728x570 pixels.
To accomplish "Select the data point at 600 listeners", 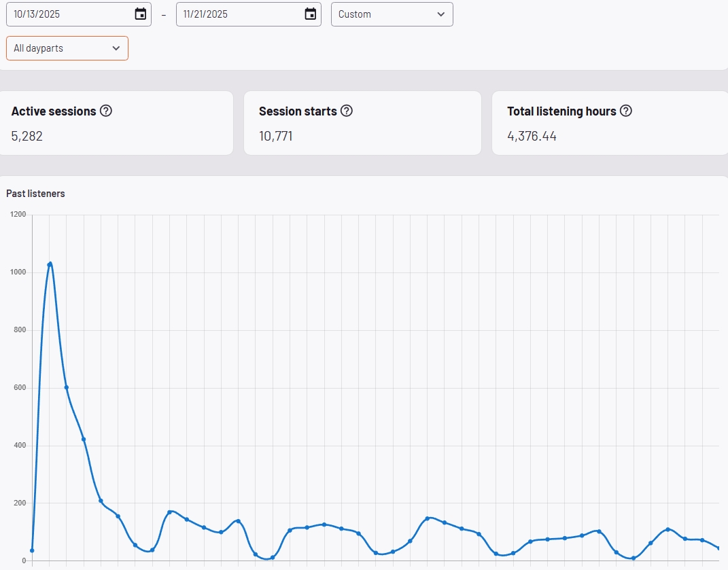I will 67,387.
